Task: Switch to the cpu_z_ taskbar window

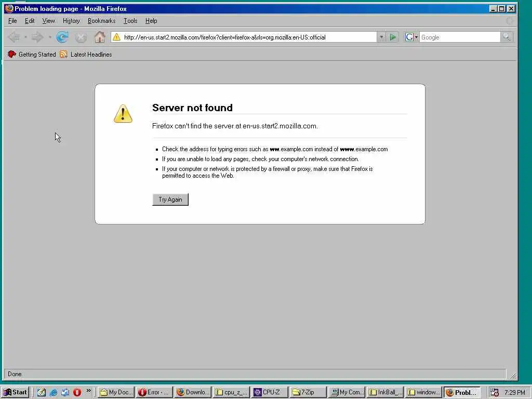Action: pyautogui.click(x=231, y=392)
